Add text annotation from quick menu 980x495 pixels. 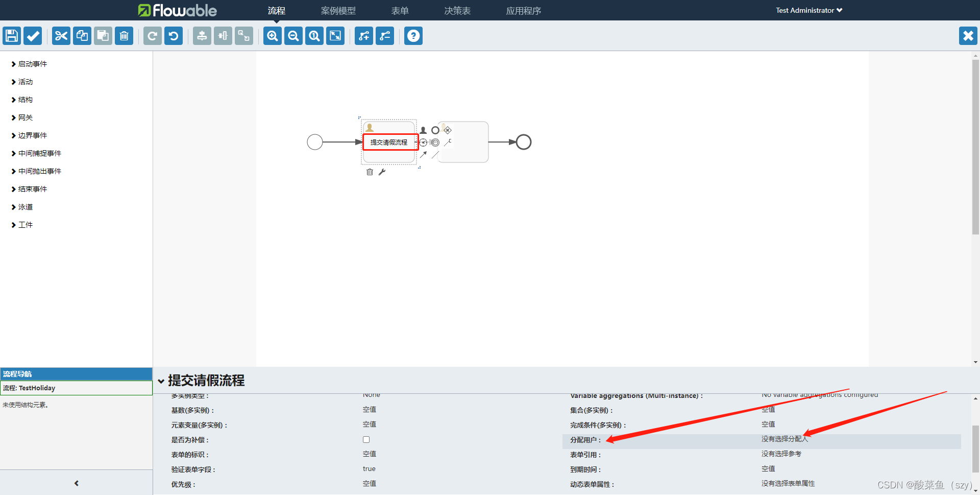tap(448, 143)
